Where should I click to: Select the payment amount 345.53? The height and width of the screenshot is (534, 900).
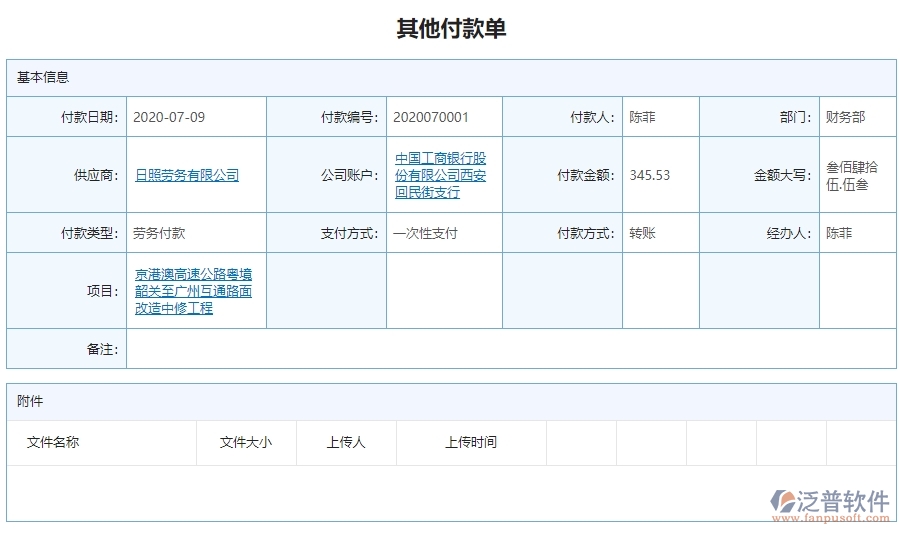[649, 175]
